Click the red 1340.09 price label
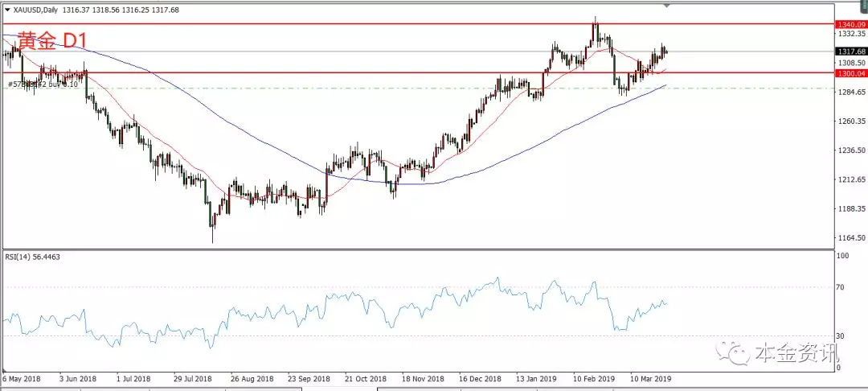Viewport: 868px width, 391px height. pos(850,24)
